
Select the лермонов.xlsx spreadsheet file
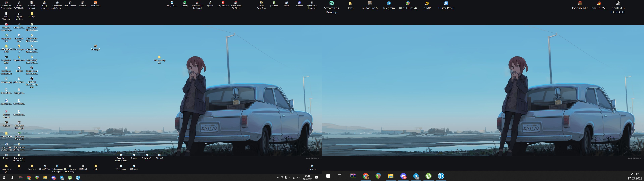point(6,38)
